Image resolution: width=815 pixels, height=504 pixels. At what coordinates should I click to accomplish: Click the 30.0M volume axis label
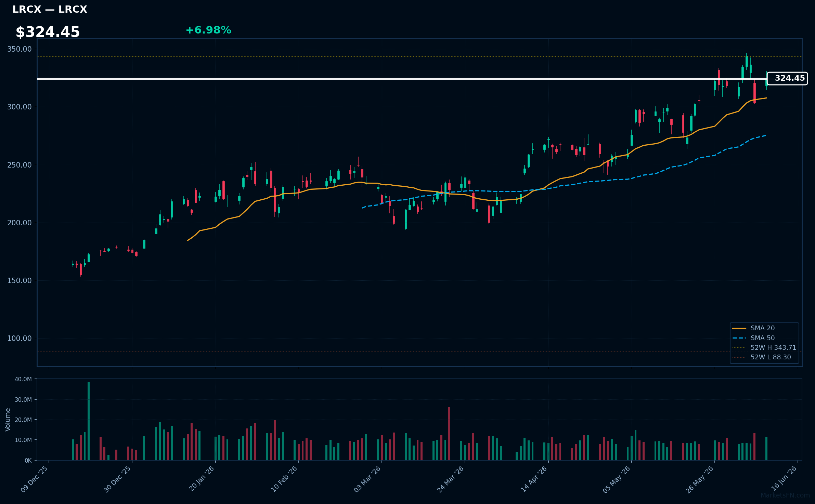click(x=23, y=400)
